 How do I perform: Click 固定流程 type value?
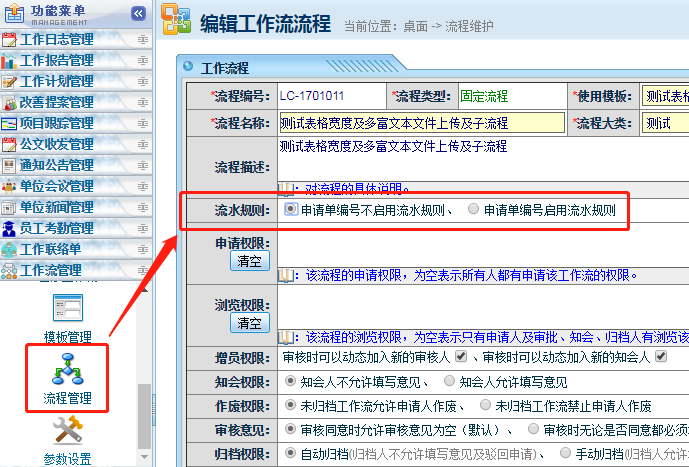click(484, 96)
